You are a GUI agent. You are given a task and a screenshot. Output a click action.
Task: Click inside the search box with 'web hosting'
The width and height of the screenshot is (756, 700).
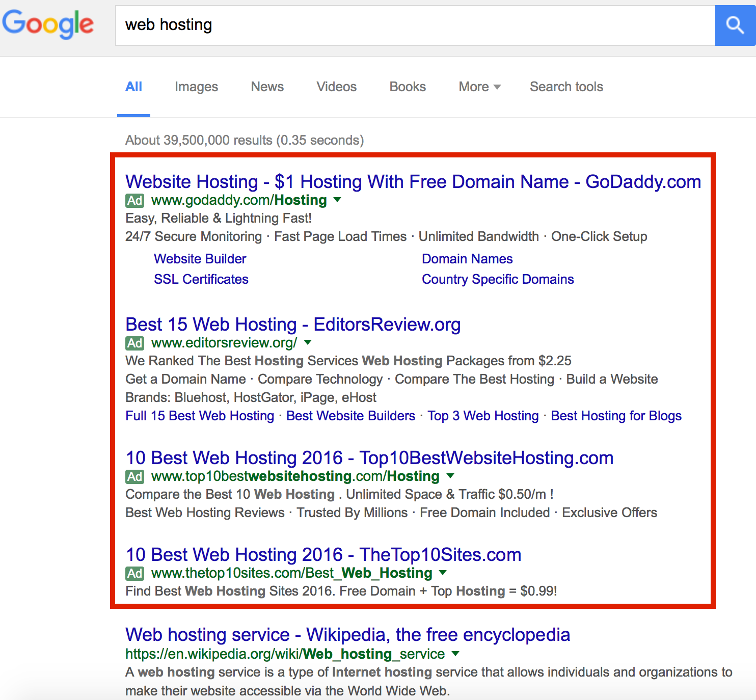408,25
